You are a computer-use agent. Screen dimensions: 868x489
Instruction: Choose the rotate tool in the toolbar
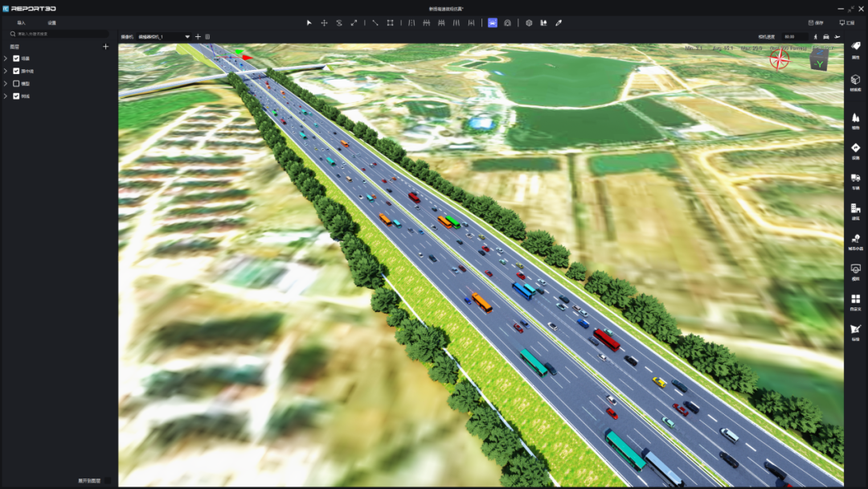coord(340,23)
